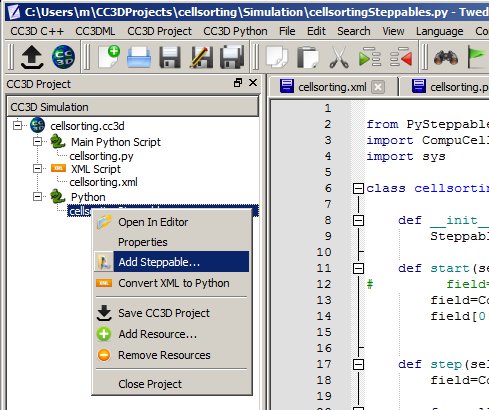Click the printer toolbar icon
Image resolution: width=489 pixels, height=410 pixels.
click(x=139, y=57)
